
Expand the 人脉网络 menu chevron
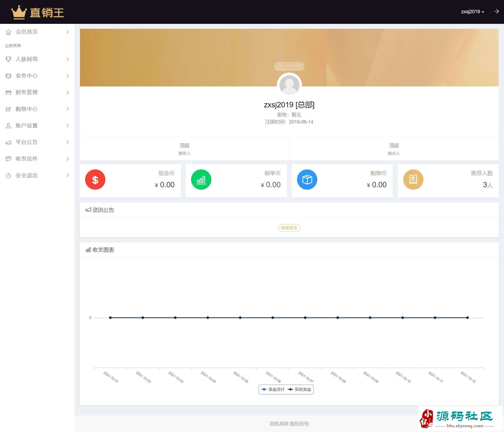pos(67,59)
